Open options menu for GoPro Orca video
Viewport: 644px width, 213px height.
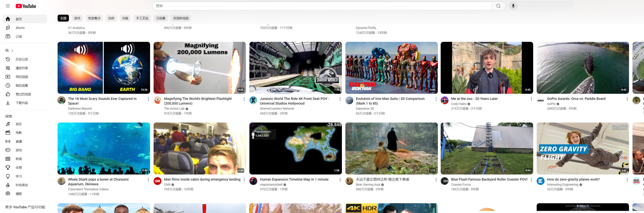pyautogui.click(x=627, y=99)
